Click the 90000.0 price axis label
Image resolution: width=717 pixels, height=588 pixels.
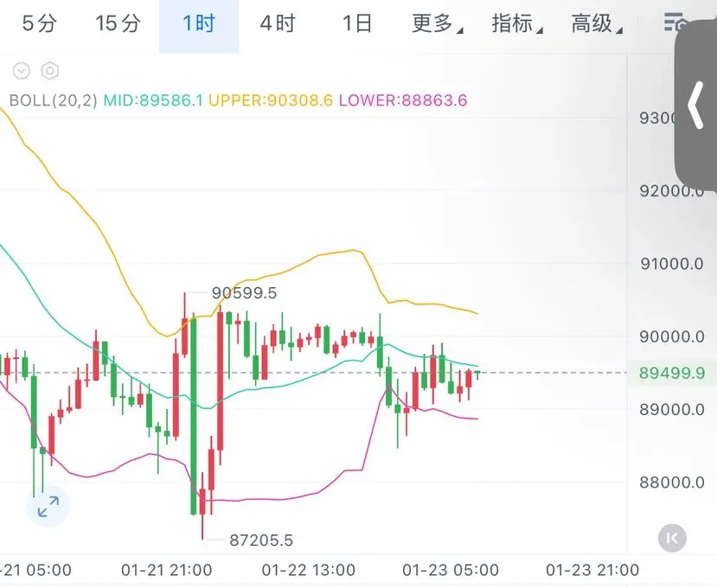coord(672,337)
